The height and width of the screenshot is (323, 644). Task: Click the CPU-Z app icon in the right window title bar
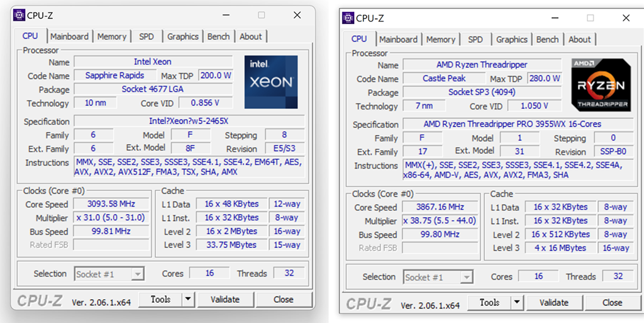point(348,18)
